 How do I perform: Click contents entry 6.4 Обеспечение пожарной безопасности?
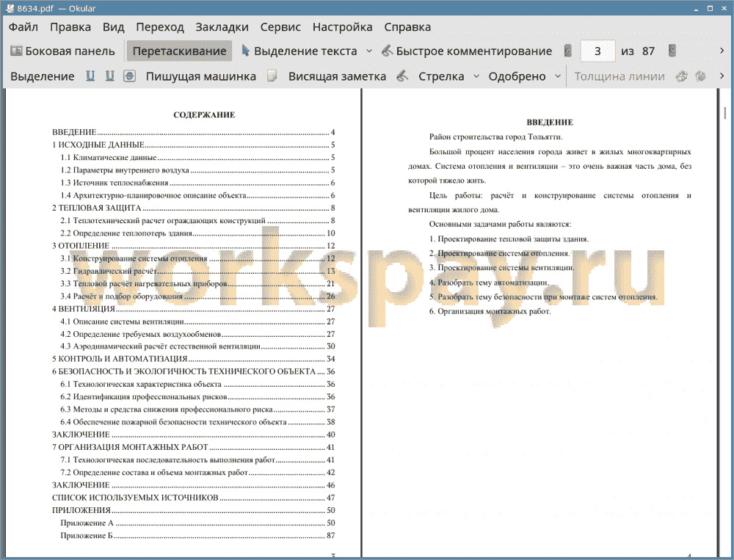point(197,422)
